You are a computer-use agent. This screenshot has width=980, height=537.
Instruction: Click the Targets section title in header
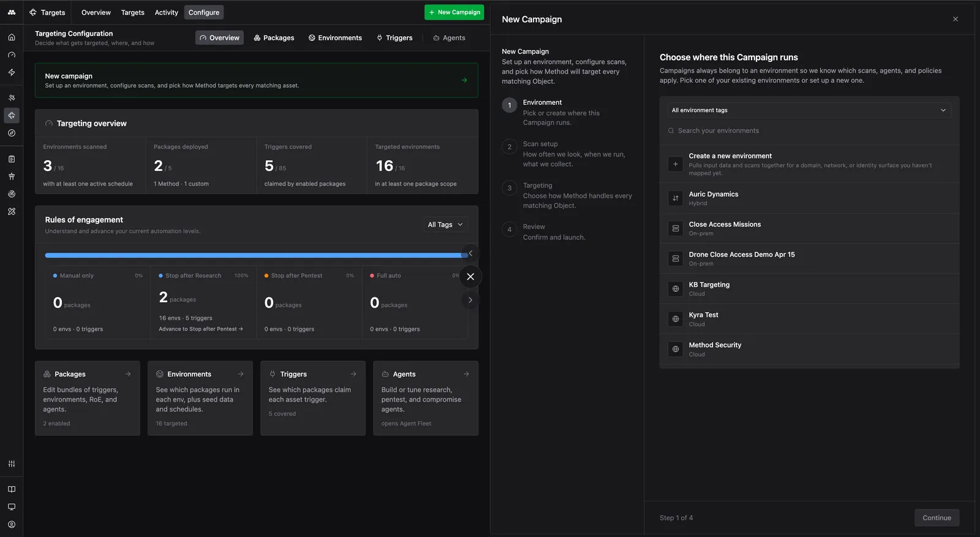47,12
